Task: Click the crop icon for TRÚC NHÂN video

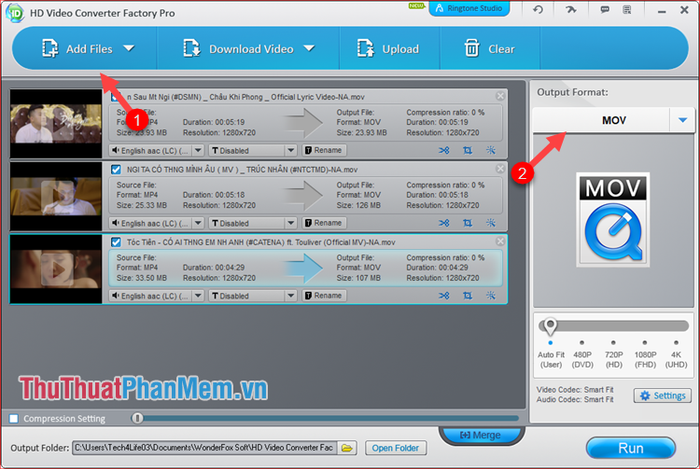Action: [467, 223]
